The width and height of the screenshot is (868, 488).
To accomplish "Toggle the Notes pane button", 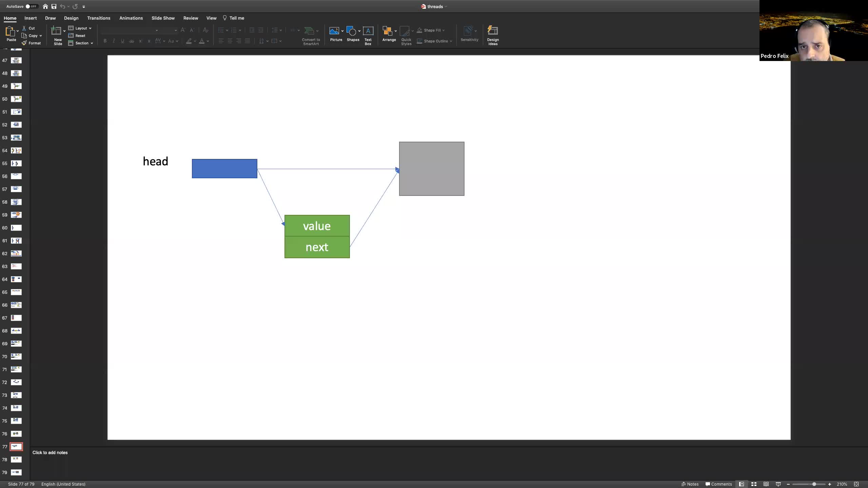I will pyautogui.click(x=690, y=484).
